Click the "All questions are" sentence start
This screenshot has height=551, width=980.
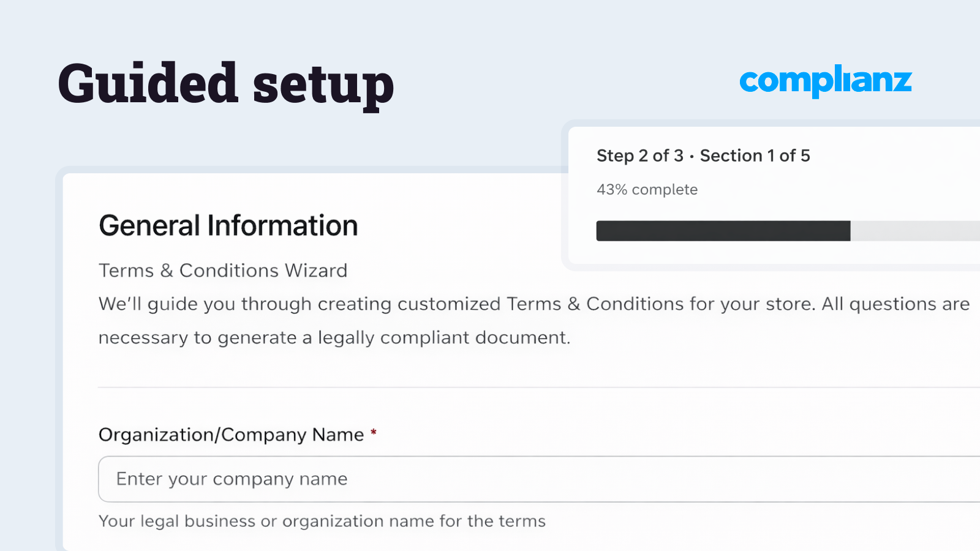[895, 304]
